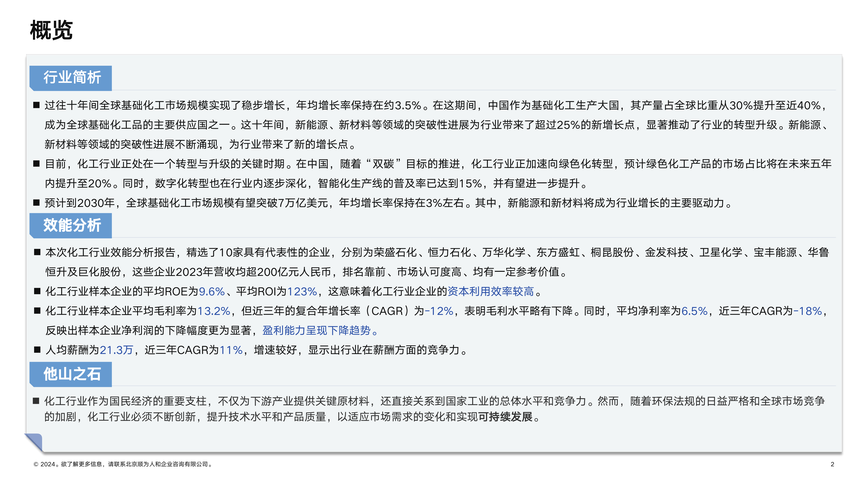Click bullet marker before 预计到2030年

coord(36,203)
